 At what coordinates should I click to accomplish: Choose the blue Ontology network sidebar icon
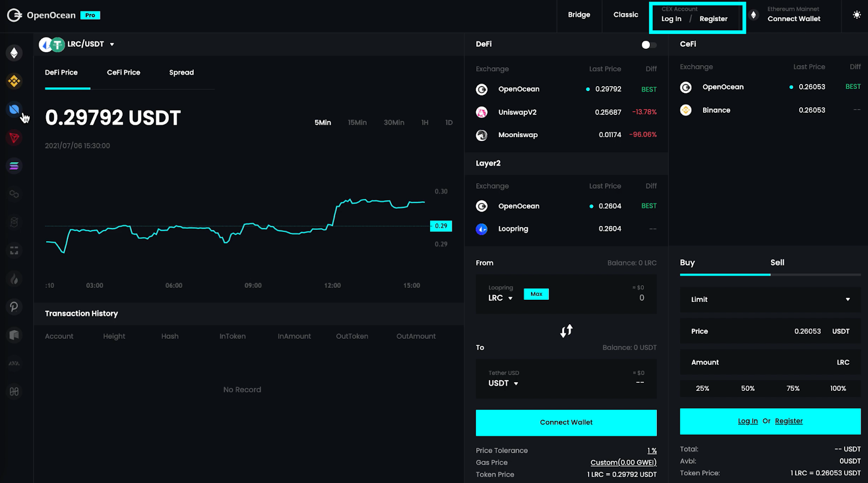pyautogui.click(x=14, y=110)
